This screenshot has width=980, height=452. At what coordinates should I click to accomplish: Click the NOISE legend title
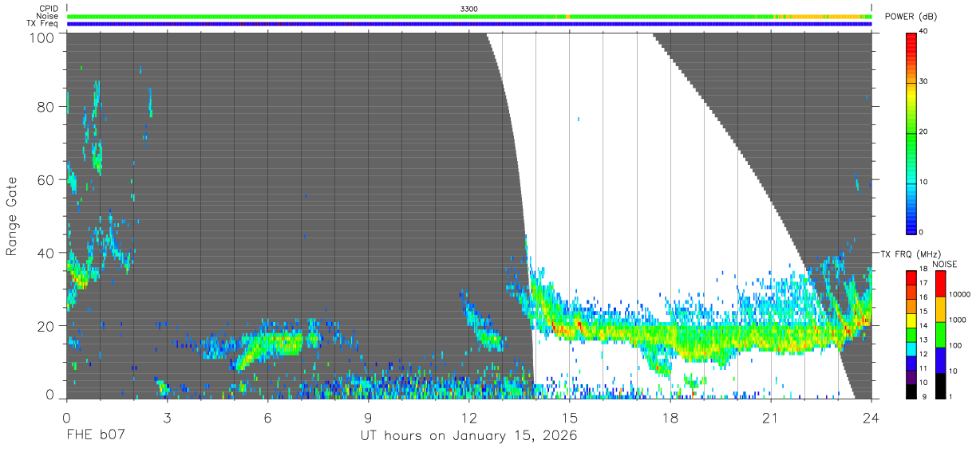[x=943, y=264]
